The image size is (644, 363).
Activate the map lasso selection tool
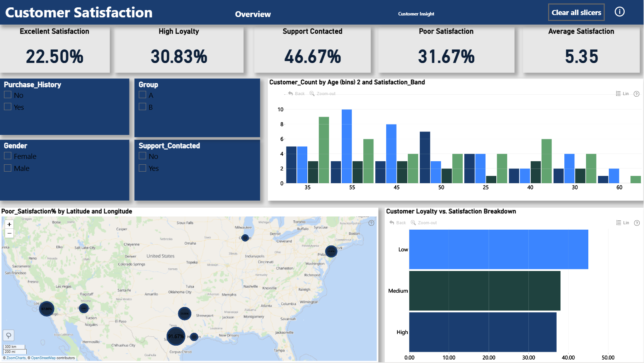9,335
